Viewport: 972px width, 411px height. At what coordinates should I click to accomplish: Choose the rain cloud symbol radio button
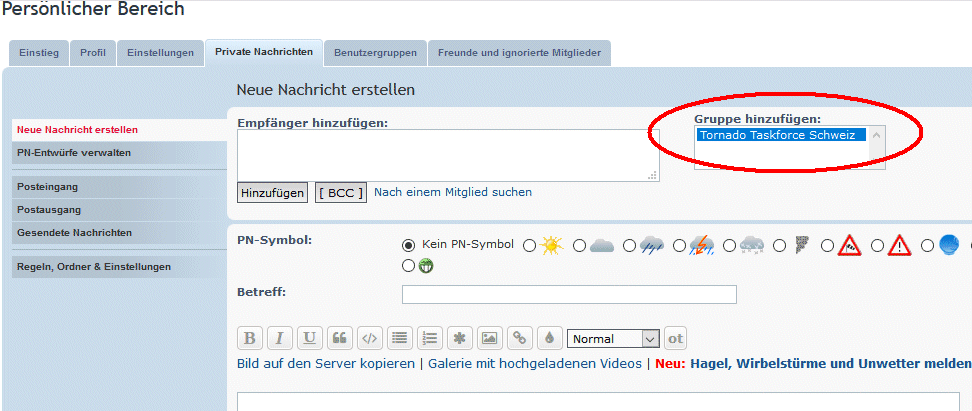coord(629,246)
